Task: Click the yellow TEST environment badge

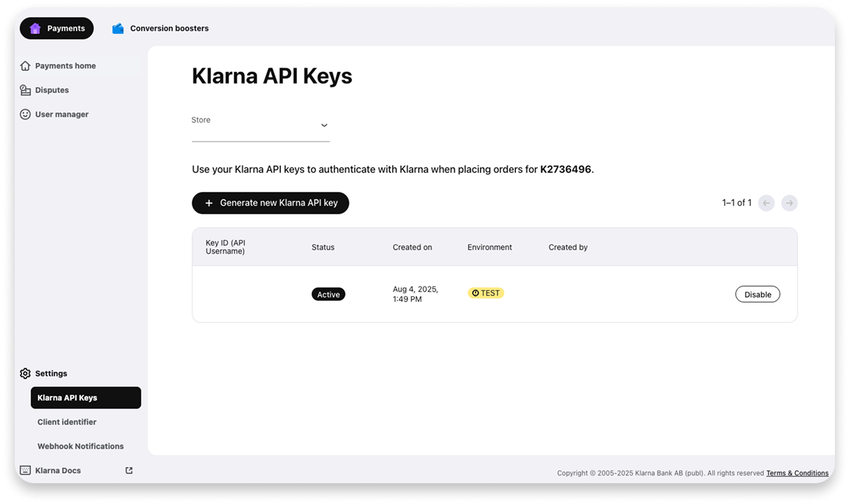Action: coord(486,293)
